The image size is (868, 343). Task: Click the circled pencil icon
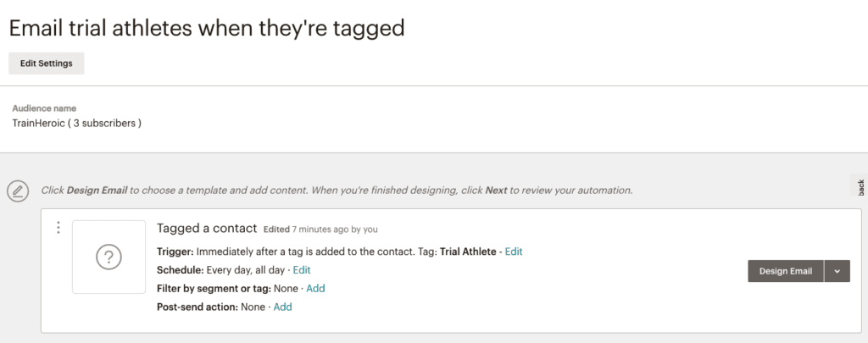pyautogui.click(x=18, y=191)
